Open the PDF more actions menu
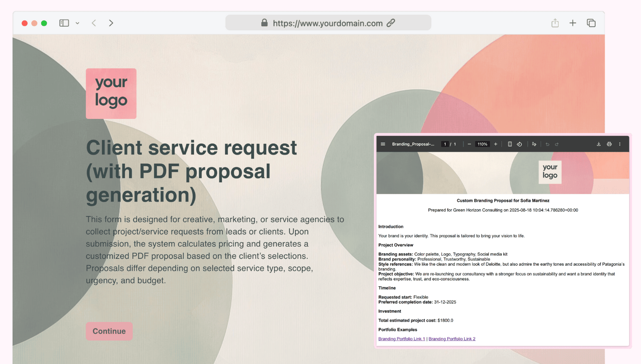 click(620, 144)
